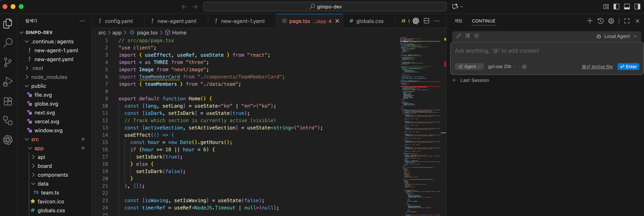Open the gpt-oss 20b model selector
Screen dimensions: 644x216
502,67
